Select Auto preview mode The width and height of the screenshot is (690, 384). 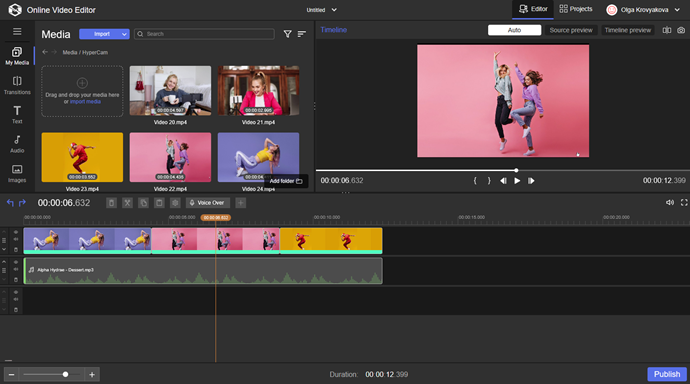tap(514, 30)
